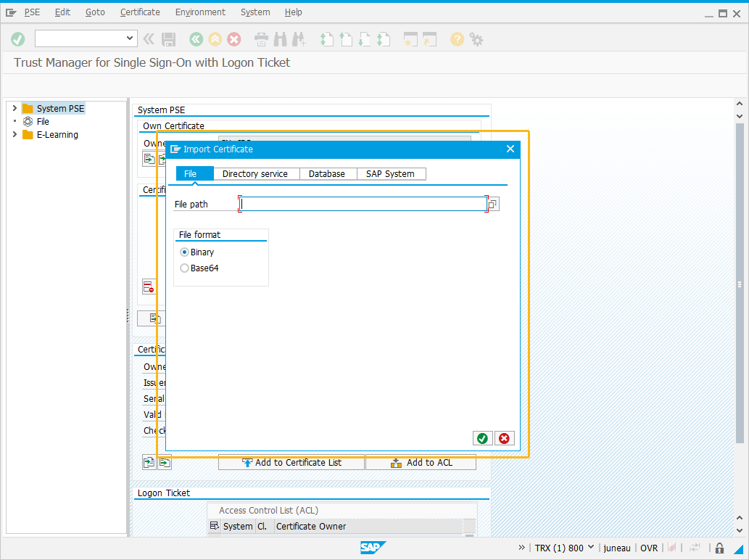Image resolution: width=749 pixels, height=560 pixels.
Task: Click the first icon under Own Certificate
Action: 149,158
